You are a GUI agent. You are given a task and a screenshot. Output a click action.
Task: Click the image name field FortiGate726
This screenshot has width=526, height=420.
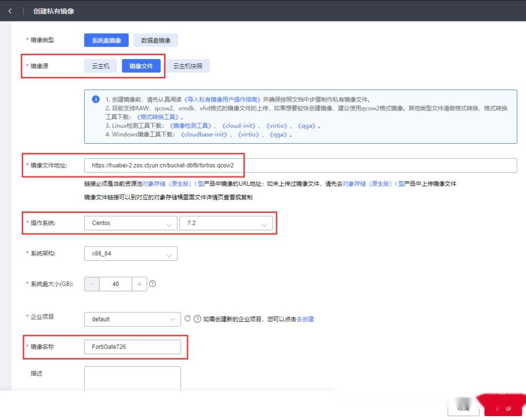[132, 347]
